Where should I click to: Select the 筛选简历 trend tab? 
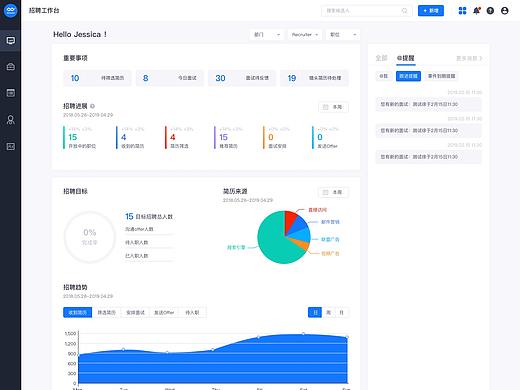(x=107, y=312)
